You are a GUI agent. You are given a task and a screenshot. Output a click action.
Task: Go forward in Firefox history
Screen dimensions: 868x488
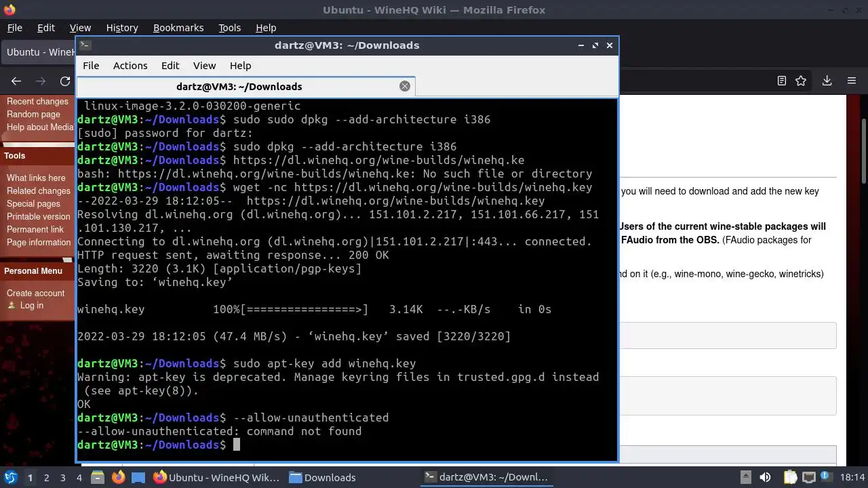click(x=41, y=81)
